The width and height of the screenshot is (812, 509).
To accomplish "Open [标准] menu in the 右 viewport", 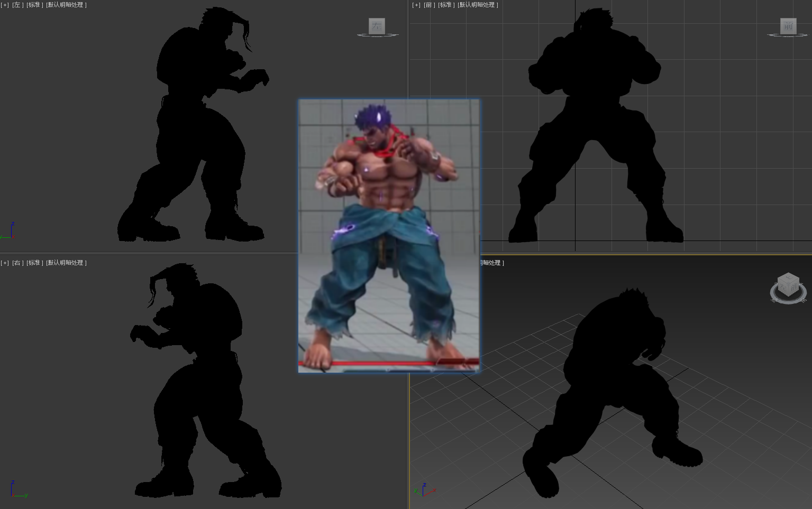I will pyautogui.click(x=34, y=263).
